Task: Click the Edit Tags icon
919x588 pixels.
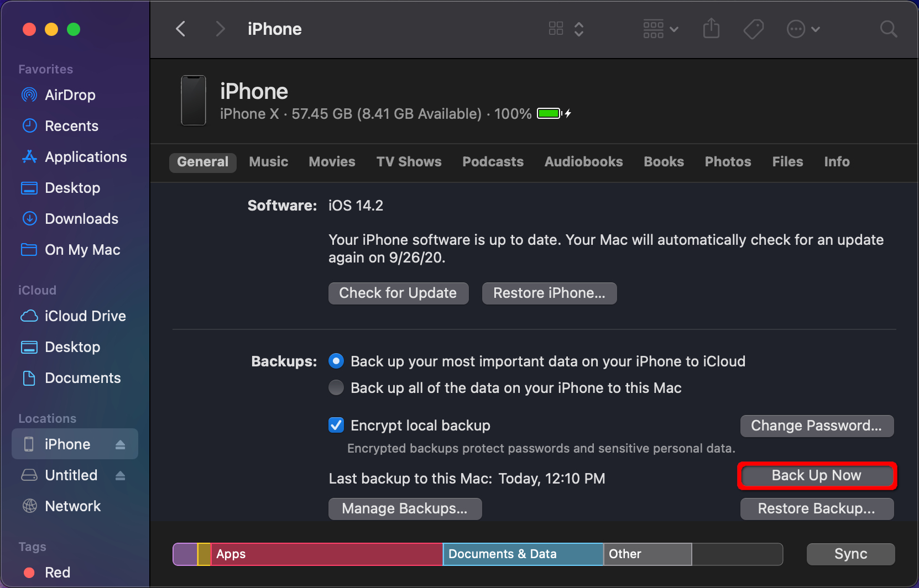Action: click(x=753, y=29)
